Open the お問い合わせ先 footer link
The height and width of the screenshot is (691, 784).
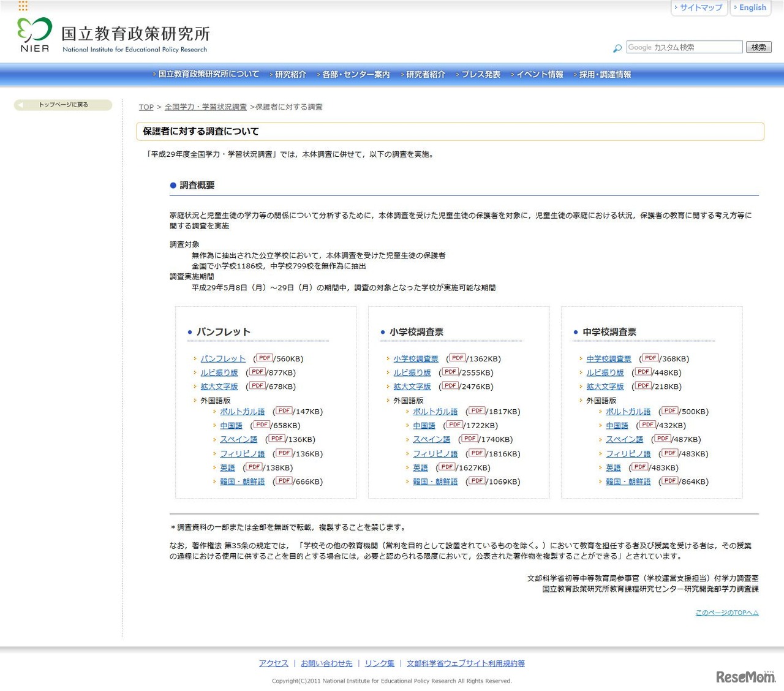(326, 663)
